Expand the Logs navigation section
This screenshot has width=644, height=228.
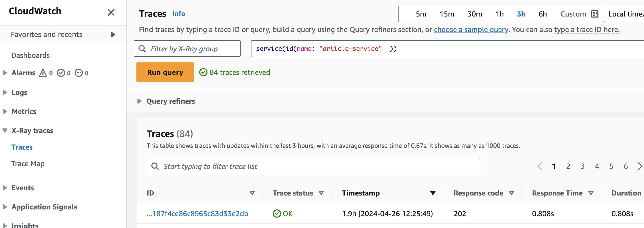tap(5, 92)
